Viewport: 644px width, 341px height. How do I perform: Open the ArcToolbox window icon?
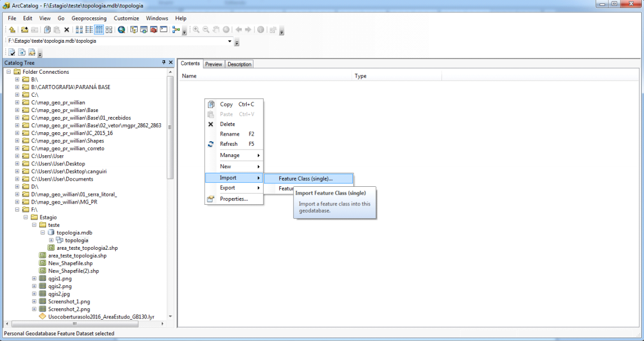coord(153,30)
